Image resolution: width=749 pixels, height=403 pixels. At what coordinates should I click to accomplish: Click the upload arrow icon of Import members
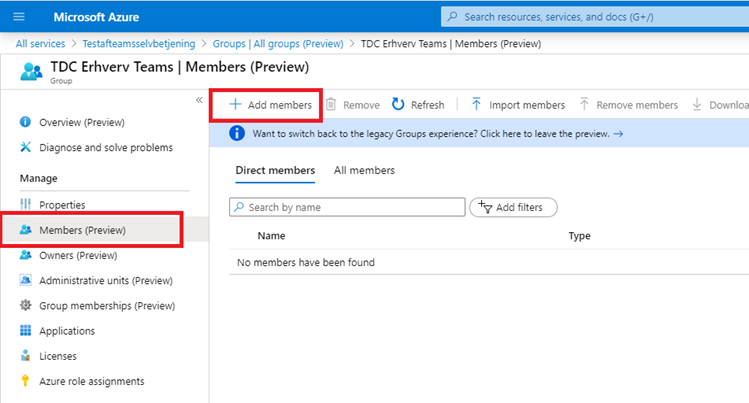coord(476,104)
